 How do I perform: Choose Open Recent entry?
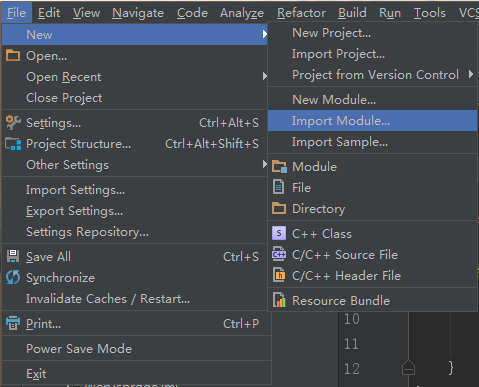pyautogui.click(x=135, y=77)
